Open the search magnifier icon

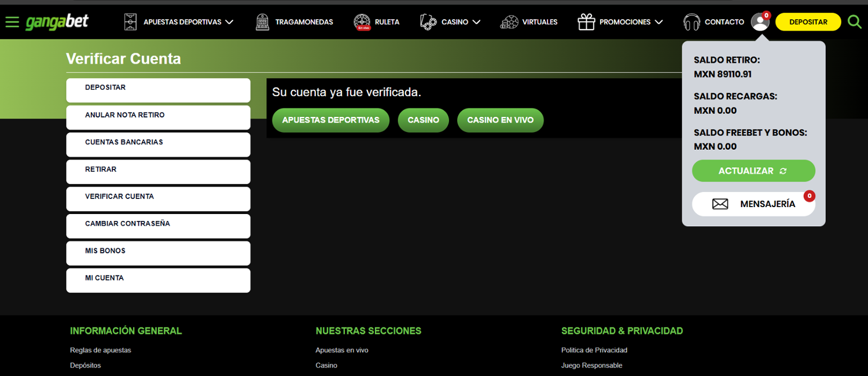(x=854, y=22)
